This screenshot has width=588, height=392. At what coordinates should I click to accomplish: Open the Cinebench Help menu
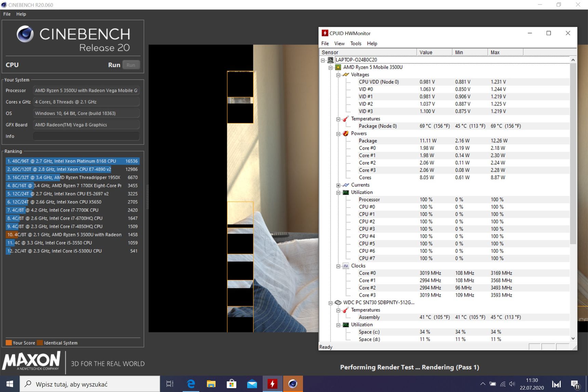[21, 14]
